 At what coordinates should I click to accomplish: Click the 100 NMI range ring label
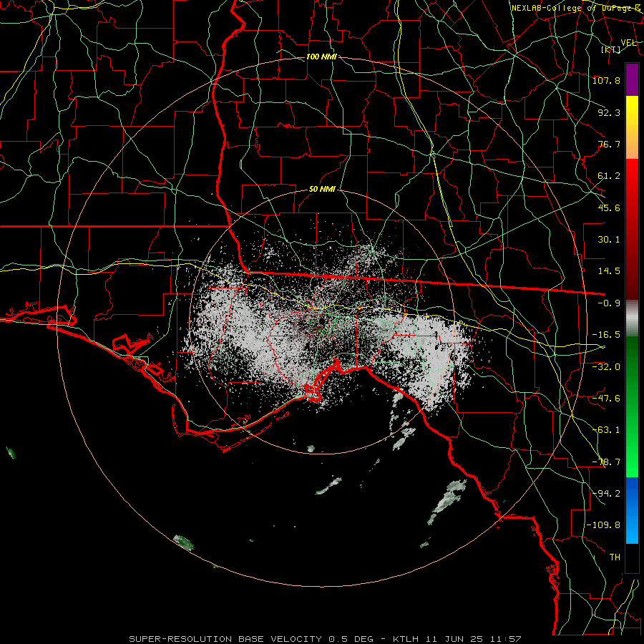click(x=321, y=57)
